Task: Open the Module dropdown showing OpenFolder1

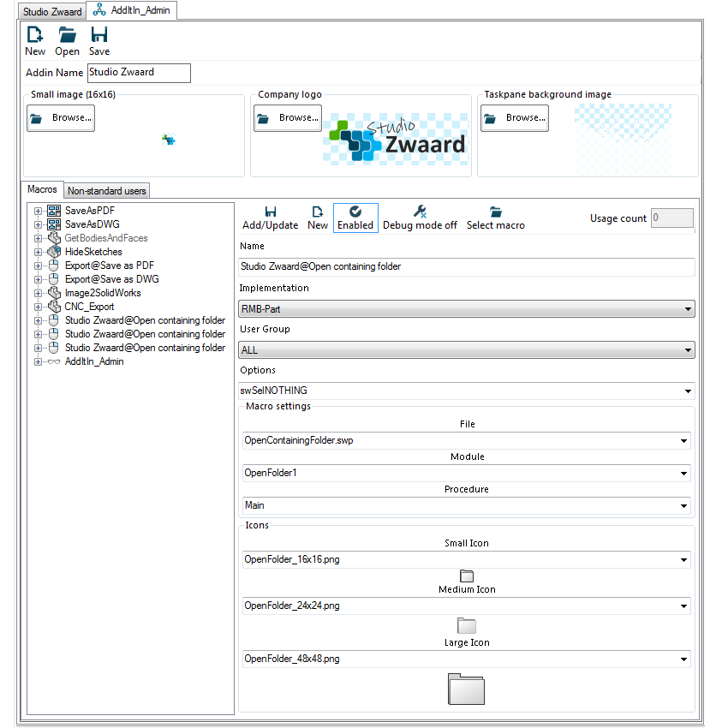Action: tap(467, 473)
